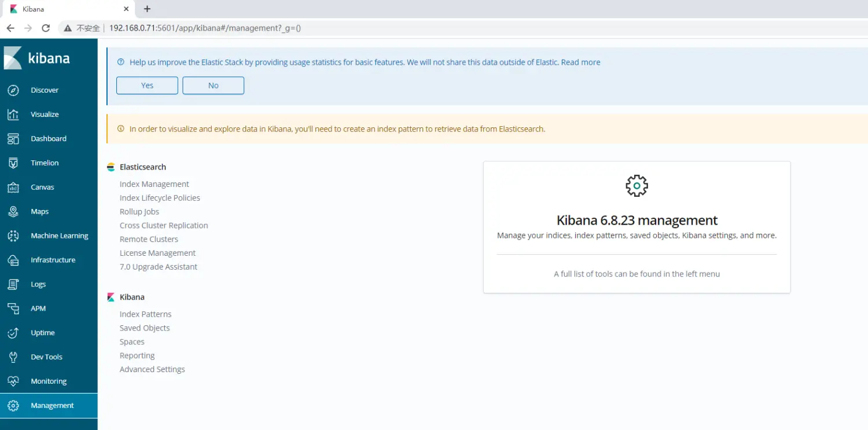
Task: Click Yes to share usage statistics
Action: tap(147, 84)
